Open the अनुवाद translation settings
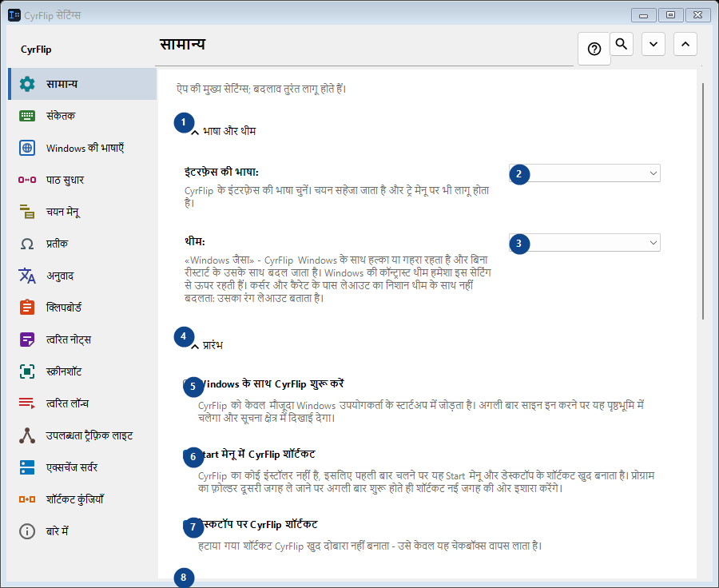Image resolution: width=719 pixels, height=588 pixels. (82, 276)
